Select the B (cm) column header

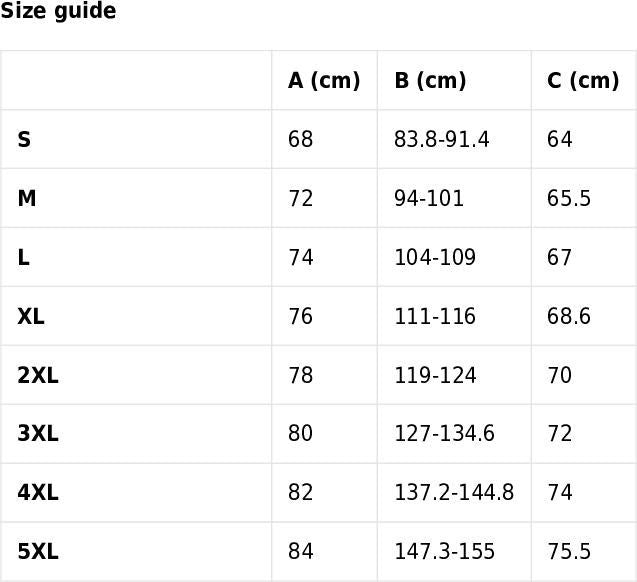click(x=430, y=81)
